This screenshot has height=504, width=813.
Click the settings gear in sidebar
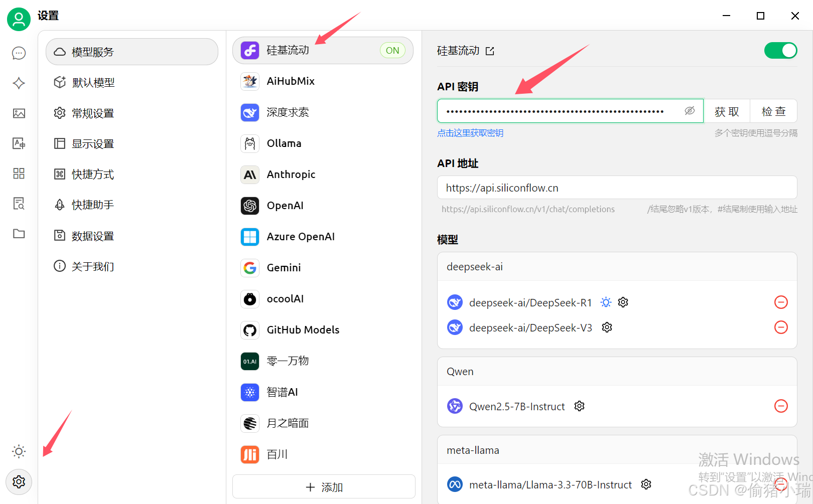[x=19, y=482]
